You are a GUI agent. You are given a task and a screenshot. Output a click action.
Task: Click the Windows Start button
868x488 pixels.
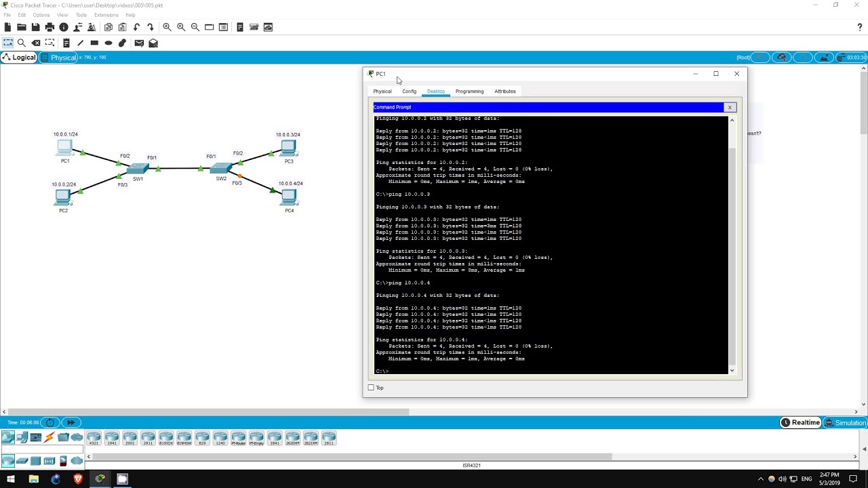coord(11,479)
